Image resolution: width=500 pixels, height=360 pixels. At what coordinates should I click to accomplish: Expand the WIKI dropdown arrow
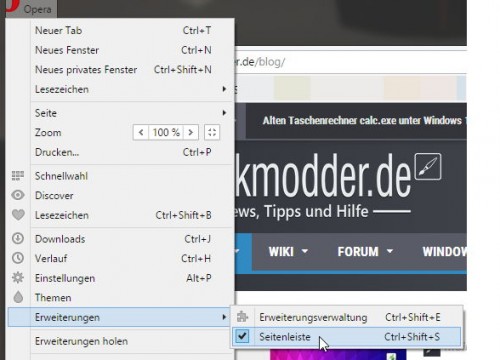pyautogui.click(x=305, y=251)
